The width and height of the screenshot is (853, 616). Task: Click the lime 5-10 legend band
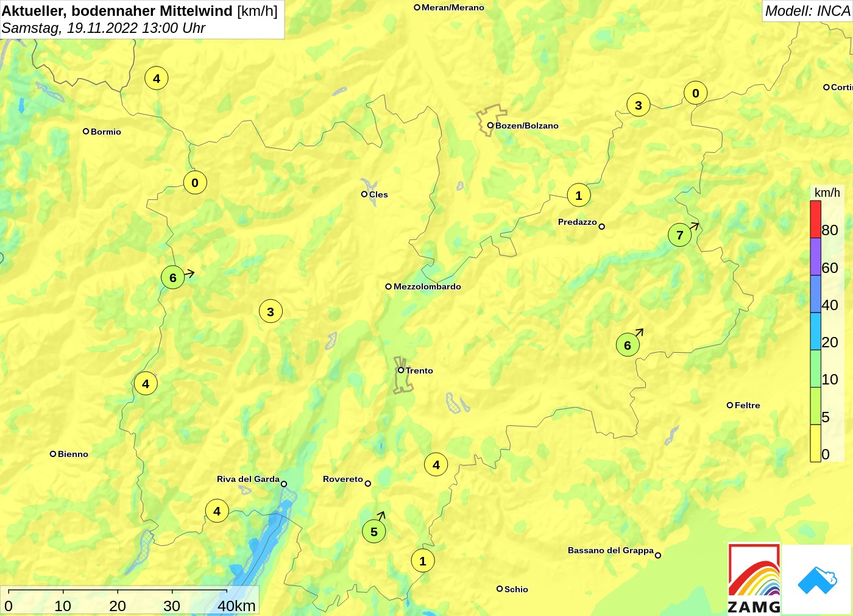tap(815, 406)
